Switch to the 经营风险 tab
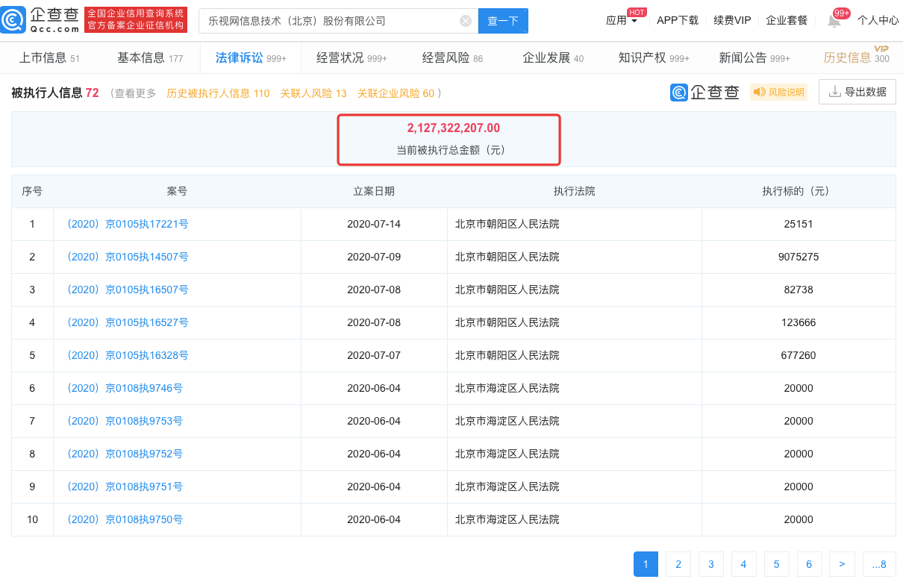This screenshot has height=588, width=903. (x=452, y=58)
